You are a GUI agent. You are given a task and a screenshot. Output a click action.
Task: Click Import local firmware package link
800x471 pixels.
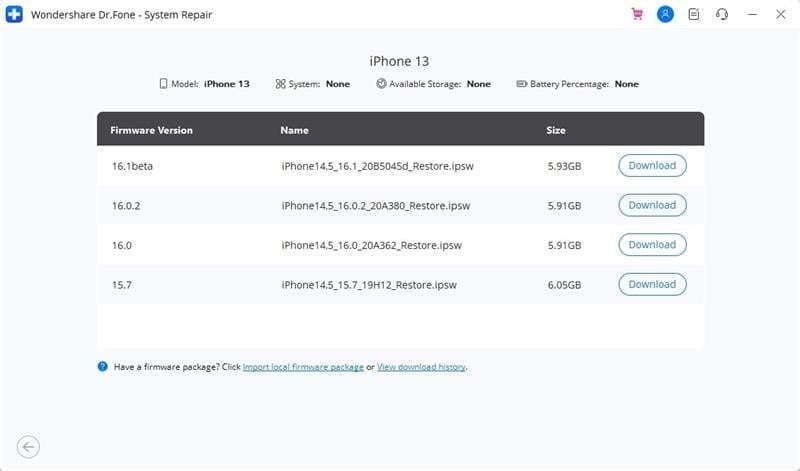pos(303,367)
